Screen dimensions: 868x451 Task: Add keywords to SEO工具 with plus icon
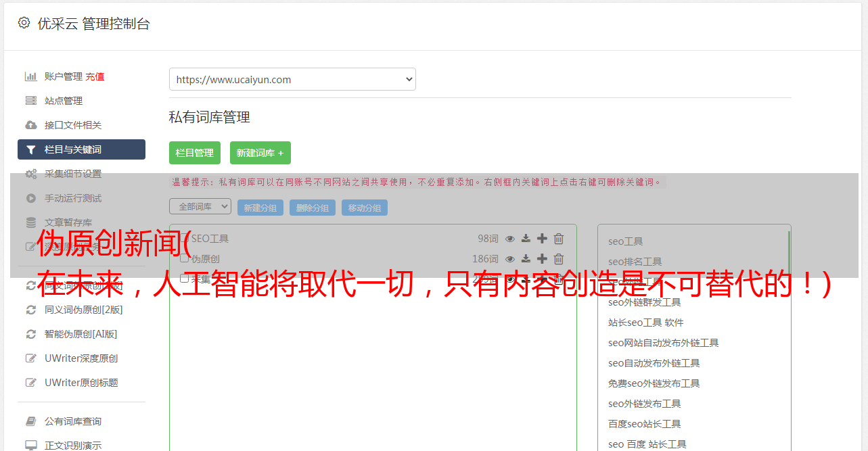(x=542, y=239)
